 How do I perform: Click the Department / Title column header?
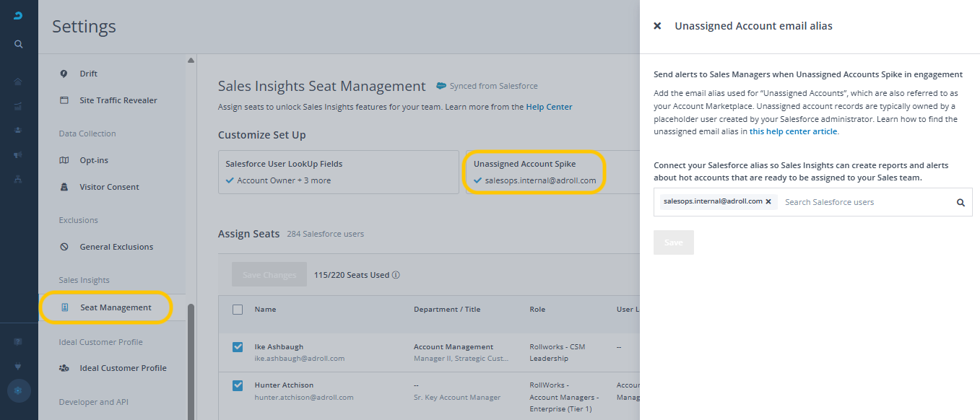447,310
